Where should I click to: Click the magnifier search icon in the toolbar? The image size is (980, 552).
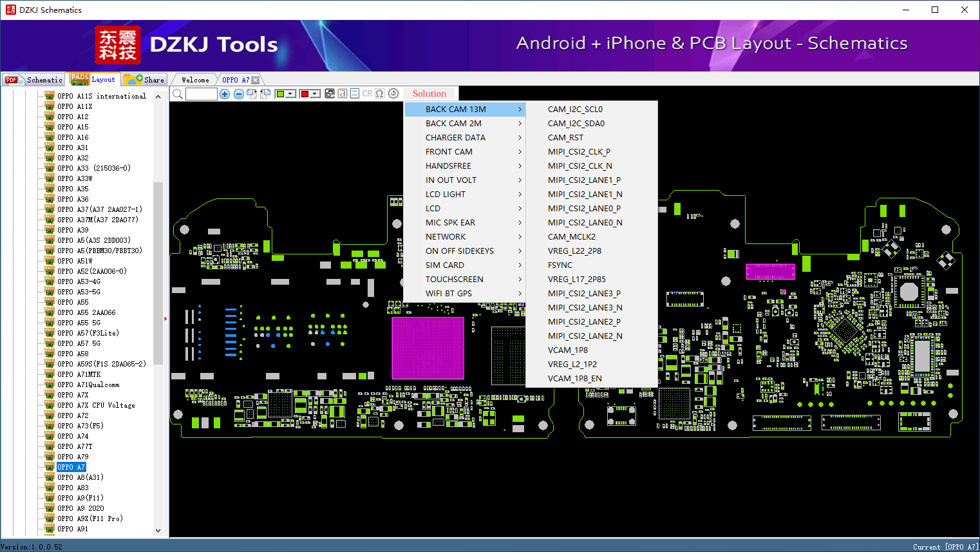(178, 94)
